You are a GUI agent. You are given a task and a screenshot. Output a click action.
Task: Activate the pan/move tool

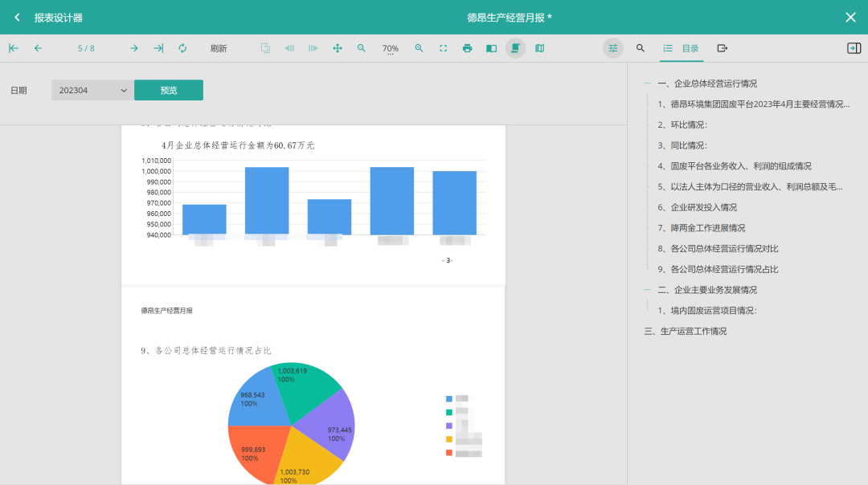point(337,49)
